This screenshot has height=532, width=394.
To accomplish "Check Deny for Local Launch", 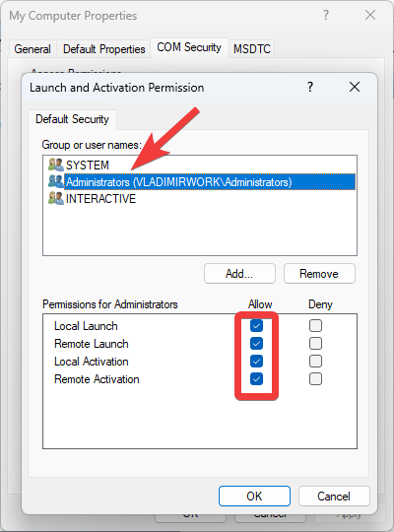I will click(x=315, y=326).
